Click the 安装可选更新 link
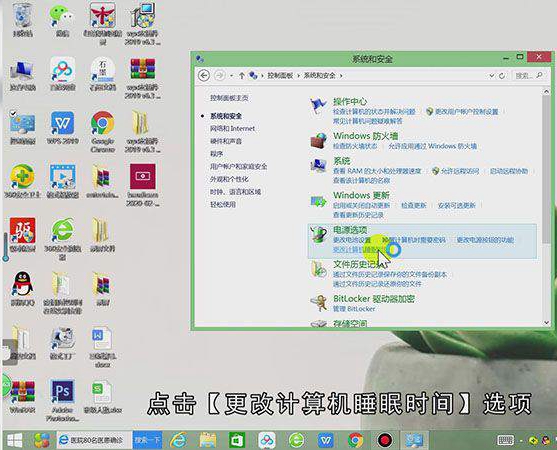This screenshot has width=557, height=450. 456,205
